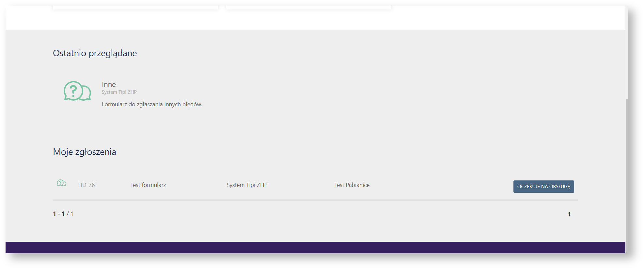This screenshot has width=644, height=269.
Task: Click the Moje zgłoszenia heading
Action: click(x=85, y=152)
